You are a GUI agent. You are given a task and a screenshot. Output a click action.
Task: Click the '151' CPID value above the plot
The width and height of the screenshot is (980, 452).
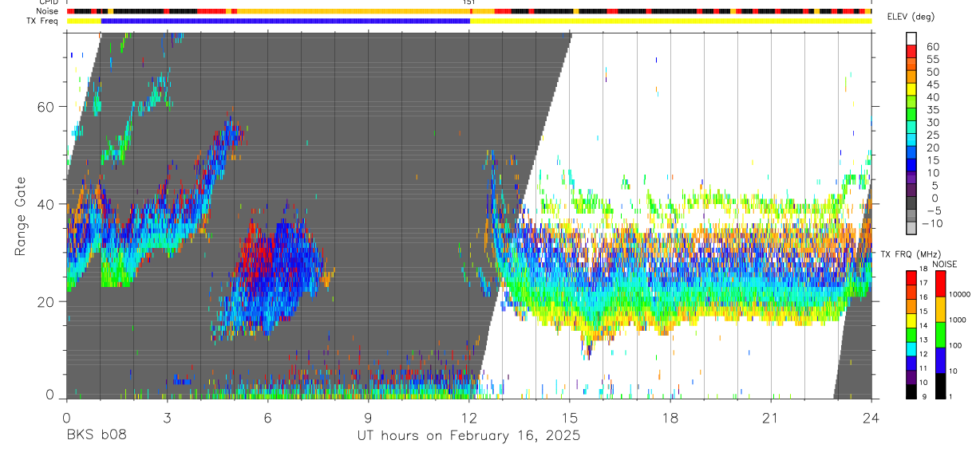tap(469, 2)
